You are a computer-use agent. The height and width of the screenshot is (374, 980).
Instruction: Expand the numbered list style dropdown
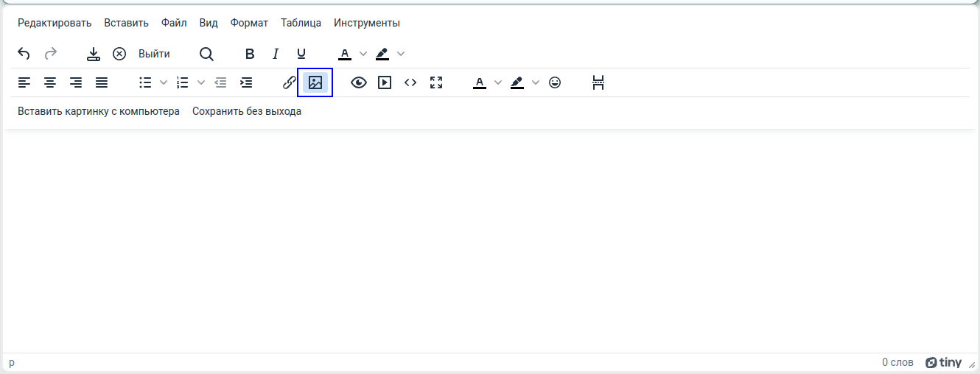click(200, 82)
